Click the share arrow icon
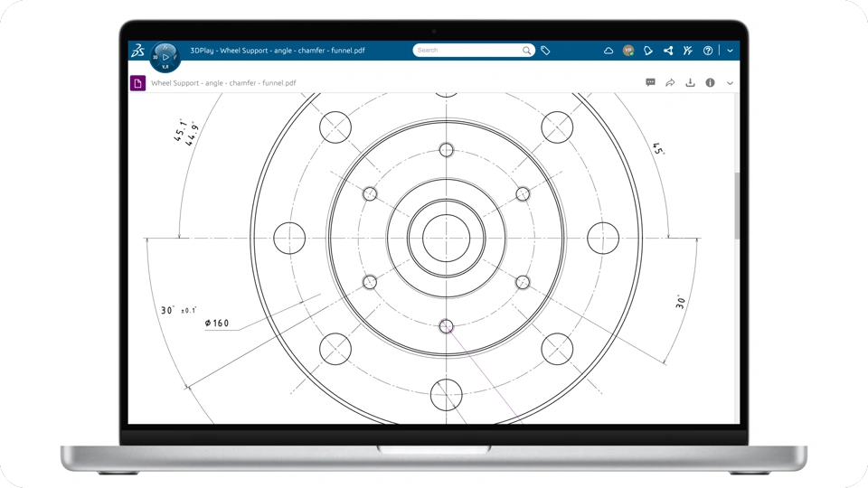The height and width of the screenshot is (488, 868). pyautogui.click(x=670, y=82)
